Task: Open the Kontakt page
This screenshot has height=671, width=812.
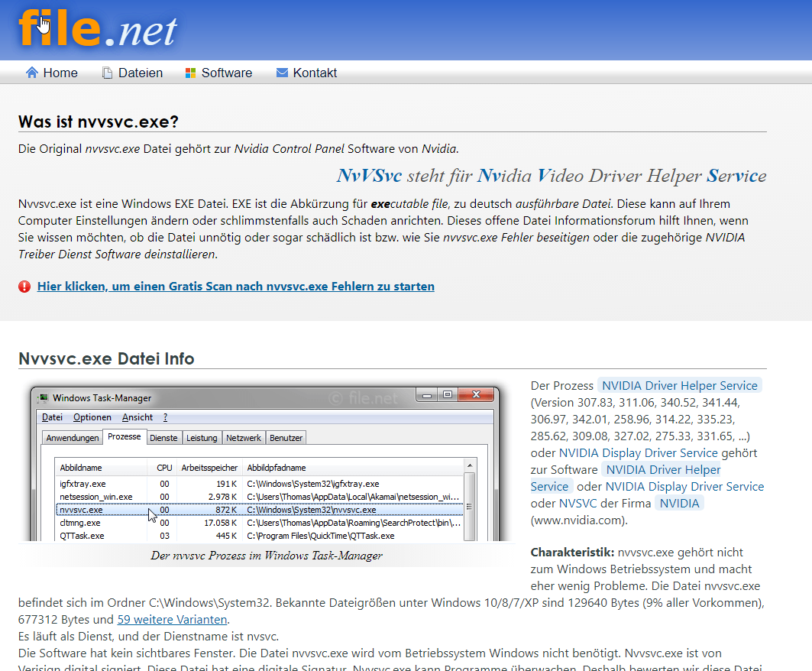Action: click(x=315, y=73)
